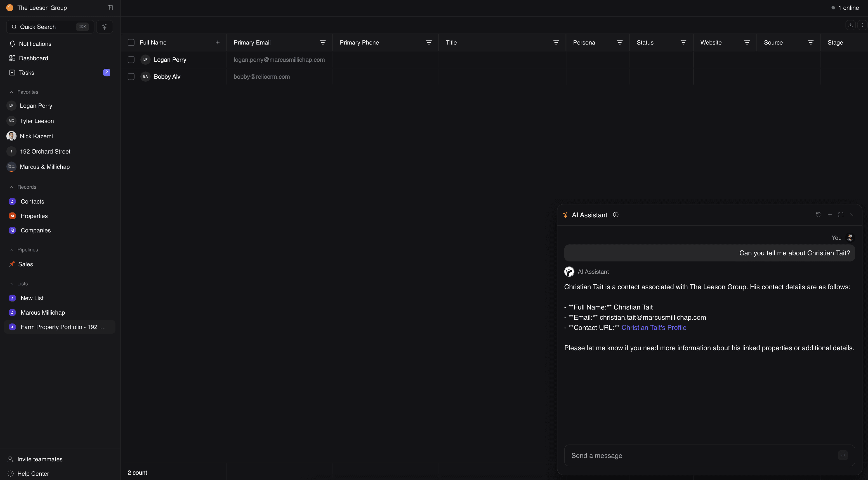Screen dimensions: 868x480
Task: Open AI search via the sparkle icon
Action: pos(104,27)
